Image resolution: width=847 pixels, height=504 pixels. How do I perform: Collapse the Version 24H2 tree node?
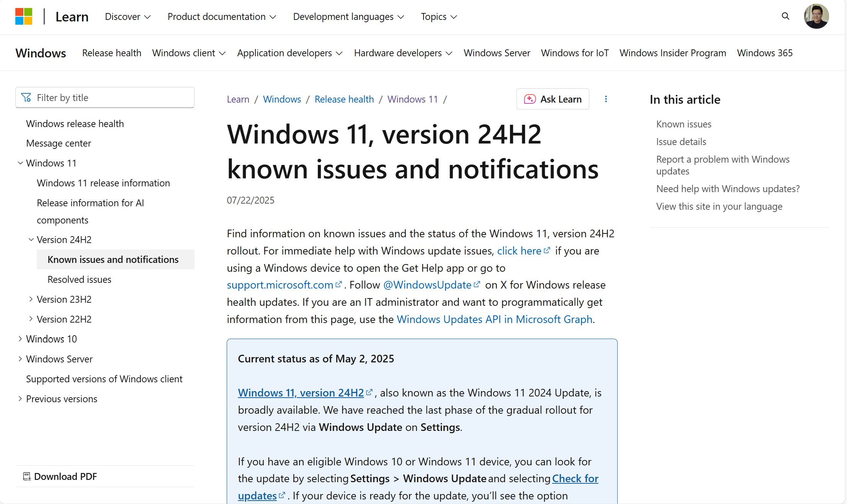click(31, 240)
